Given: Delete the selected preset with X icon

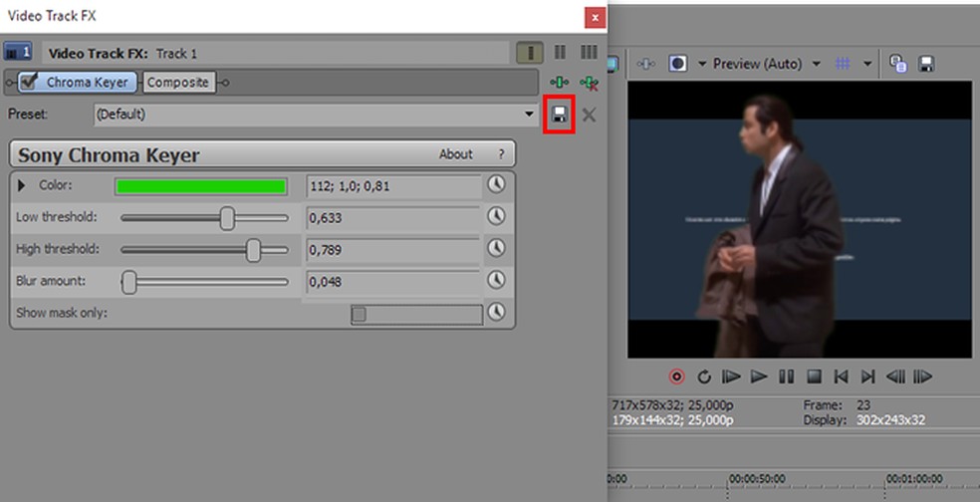Looking at the screenshot, I should coord(589,115).
